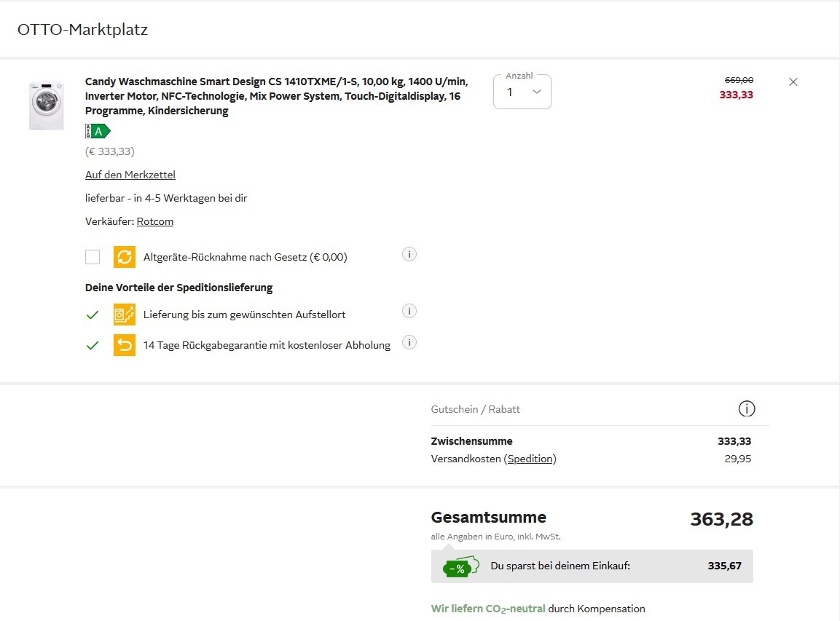Click the Zwischensumme amount 333,33

pos(734,441)
